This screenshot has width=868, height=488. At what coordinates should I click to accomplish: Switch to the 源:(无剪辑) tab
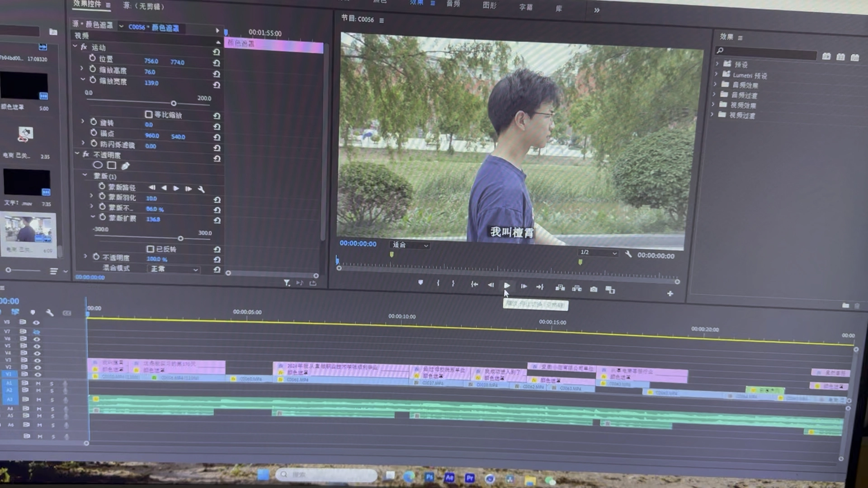coord(144,6)
